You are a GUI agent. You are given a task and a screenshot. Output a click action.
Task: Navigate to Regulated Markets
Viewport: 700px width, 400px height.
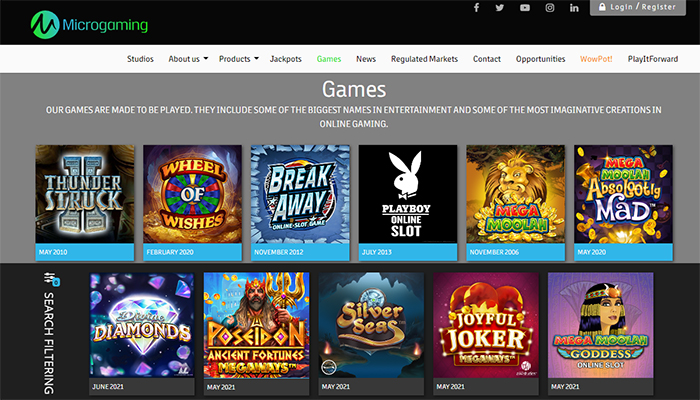click(x=424, y=59)
